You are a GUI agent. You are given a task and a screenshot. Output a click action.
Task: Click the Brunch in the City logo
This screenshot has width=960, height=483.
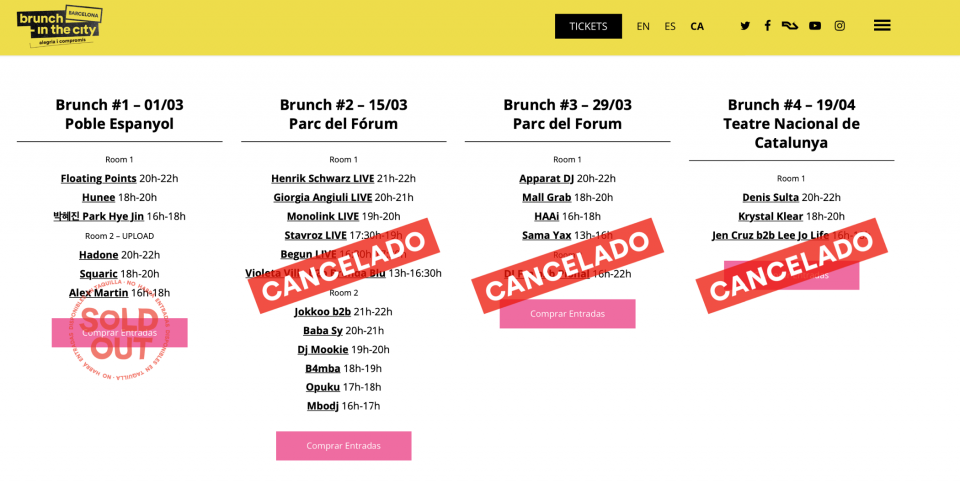[x=59, y=26]
